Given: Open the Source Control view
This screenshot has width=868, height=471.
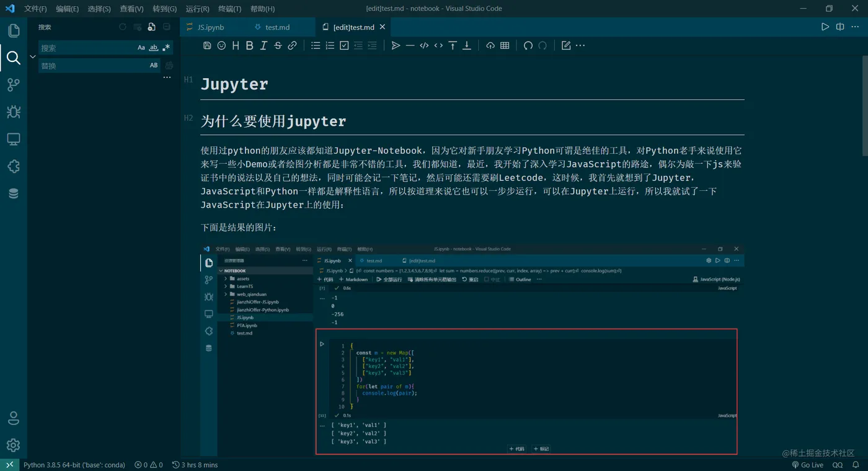Looking at the screenshot, I should pos(14,85).
